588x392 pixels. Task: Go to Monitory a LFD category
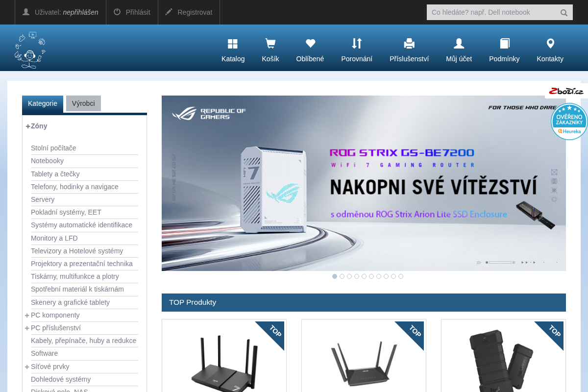coord(54,238)
